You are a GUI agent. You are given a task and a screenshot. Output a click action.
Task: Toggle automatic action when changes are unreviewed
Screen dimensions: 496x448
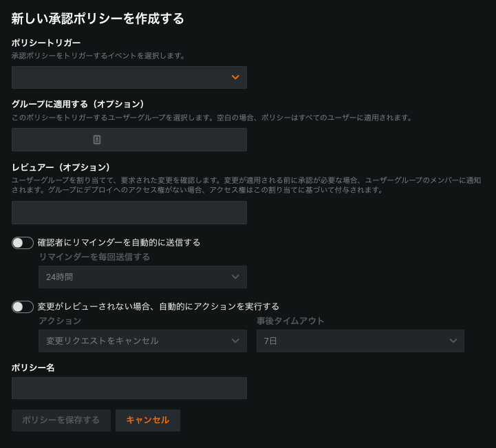pos(23,307)
